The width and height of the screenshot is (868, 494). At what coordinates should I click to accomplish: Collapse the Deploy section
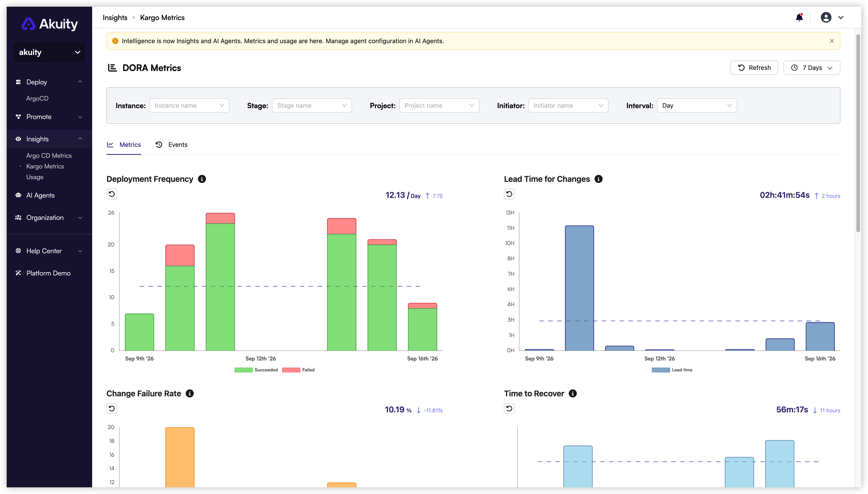pyautogui.click(x=80, y=82)
